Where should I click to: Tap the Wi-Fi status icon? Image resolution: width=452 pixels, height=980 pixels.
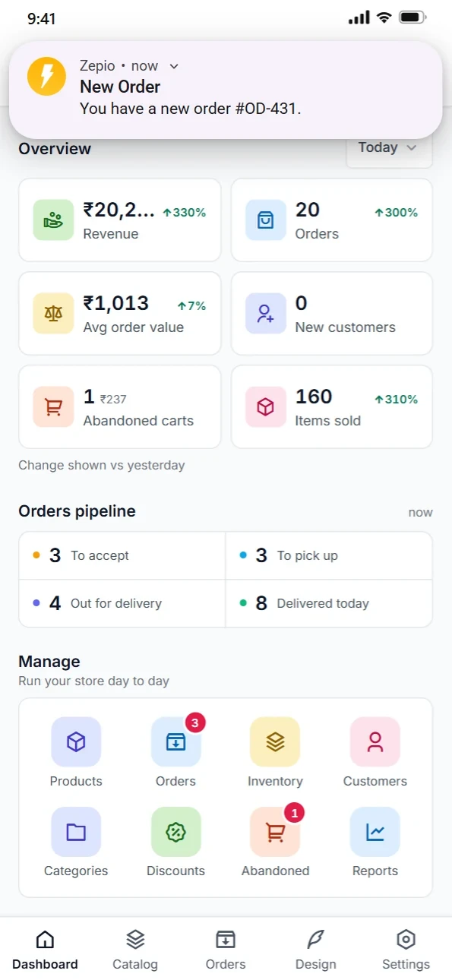click(384, 17)
